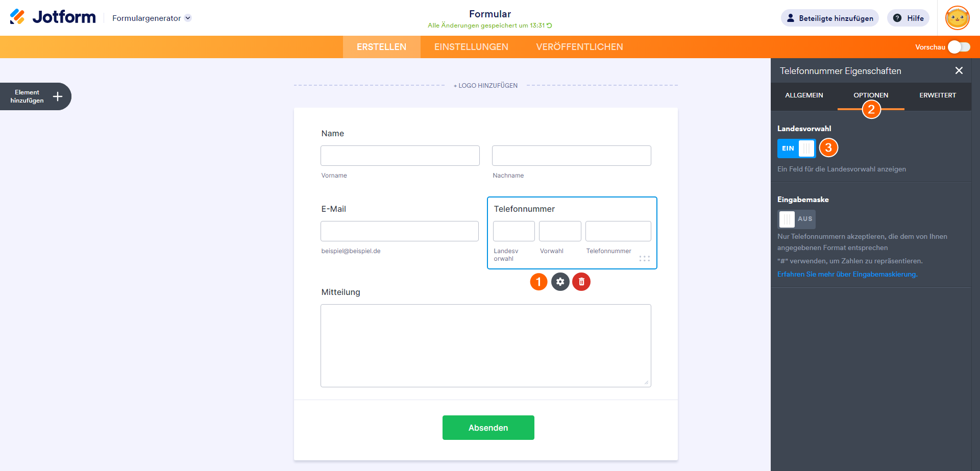Open the Eingabemaskierung learn more link

847,275
